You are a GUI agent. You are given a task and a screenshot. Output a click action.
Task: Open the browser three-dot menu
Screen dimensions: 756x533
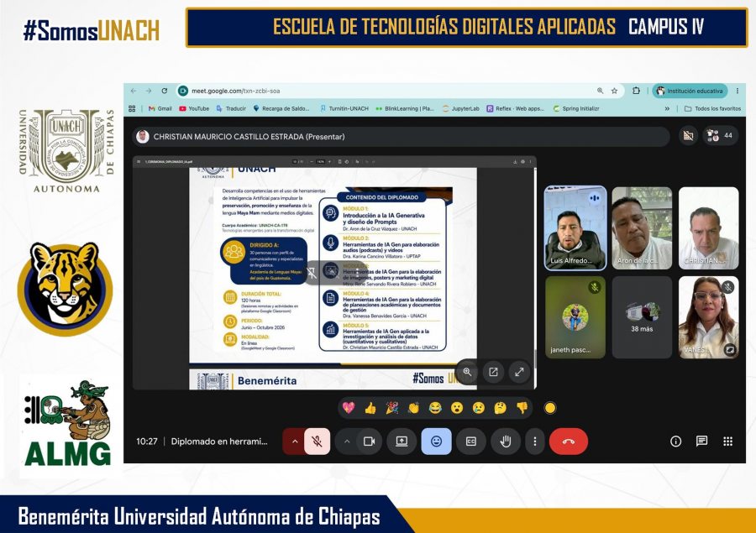coord(738,91)
